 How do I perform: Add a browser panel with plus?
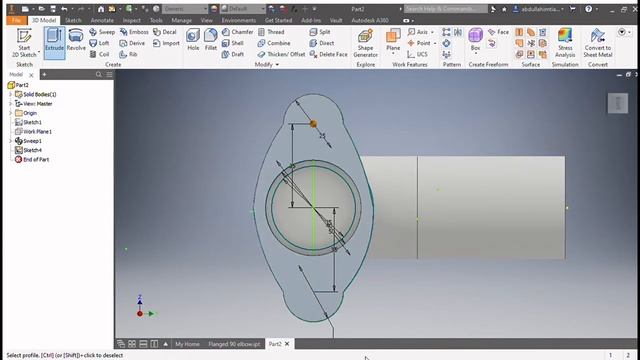coord(44,74)
